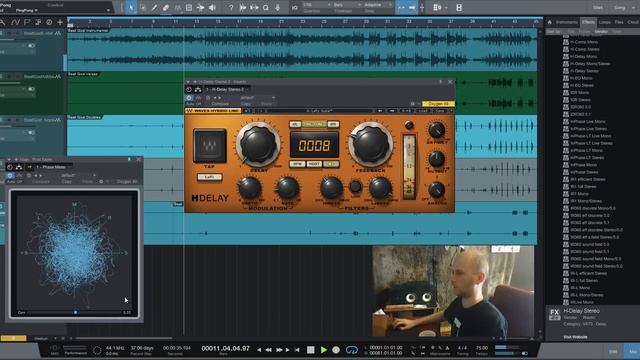Click the modulation RATE knob
The width and height of the screenshot is (640, 360).
click(x=288, y=188)
